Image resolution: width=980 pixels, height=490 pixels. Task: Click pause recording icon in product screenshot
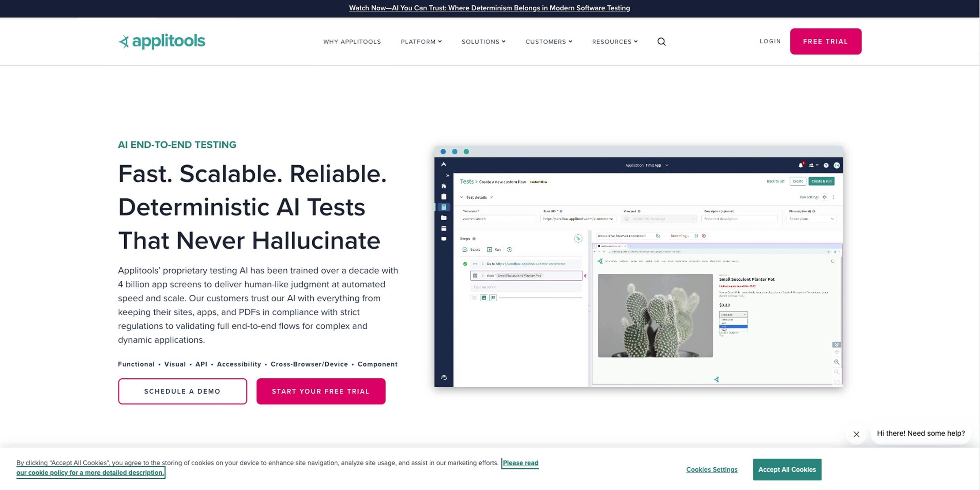click(696, 236)
